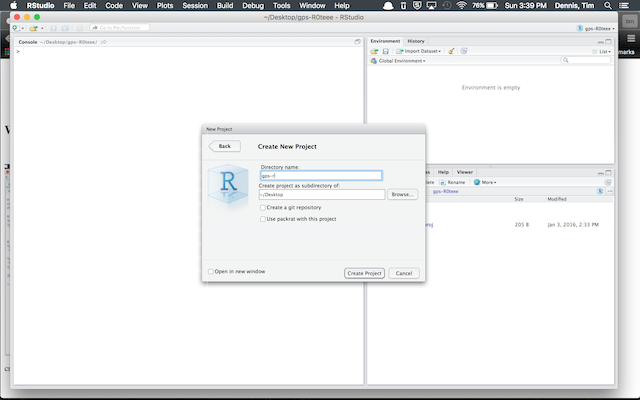This screenshot has width=640, height=400.
Task: Click the Save All icon in main toolbar
Action: pos(65,28)
